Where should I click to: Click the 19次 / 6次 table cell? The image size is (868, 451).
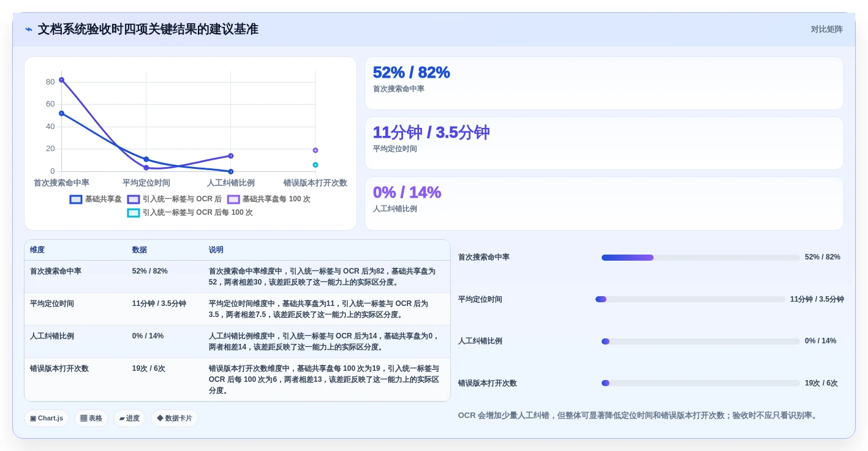[x=149, y=368]
